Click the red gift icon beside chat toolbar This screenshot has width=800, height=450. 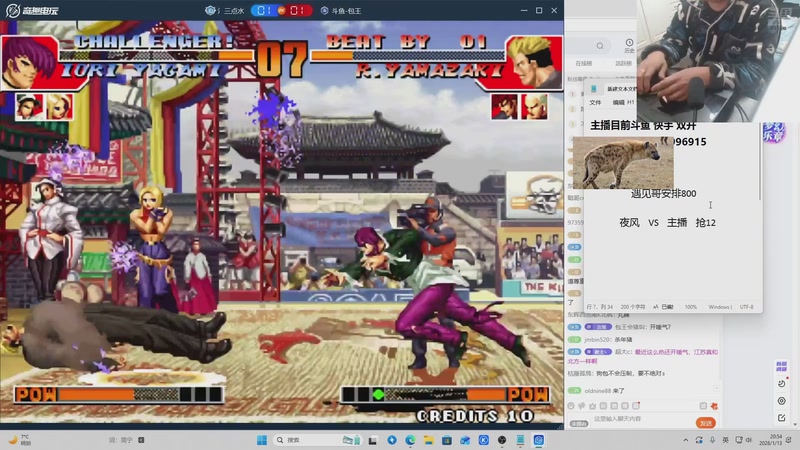714,406
